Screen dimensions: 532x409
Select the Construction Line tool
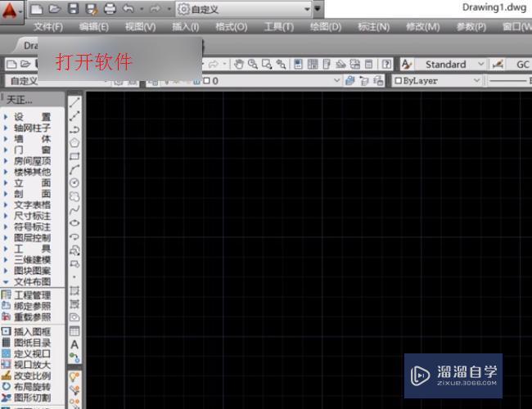click(74, 116)
